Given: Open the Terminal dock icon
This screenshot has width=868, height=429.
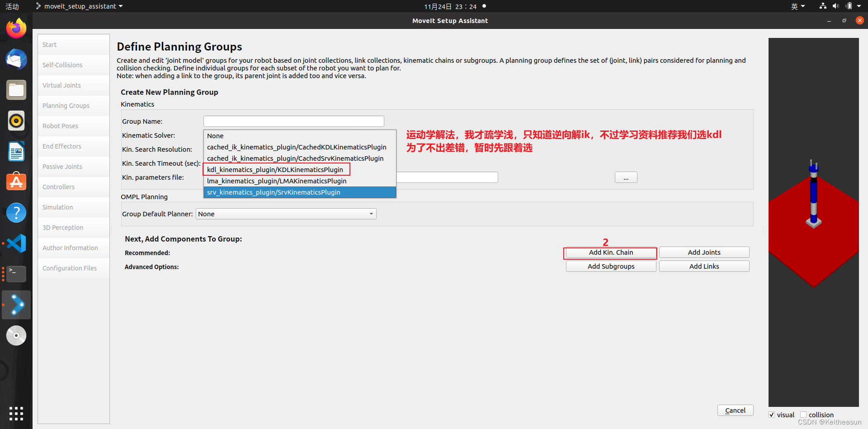Looking at the screenshot, I should tap(16, 274).
